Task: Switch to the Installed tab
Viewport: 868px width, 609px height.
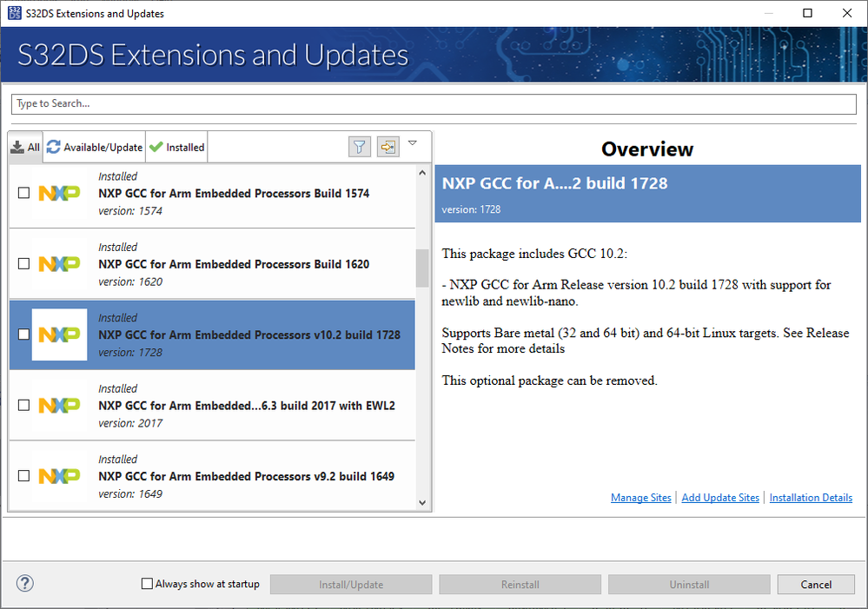Action: [x=176, y=148]
